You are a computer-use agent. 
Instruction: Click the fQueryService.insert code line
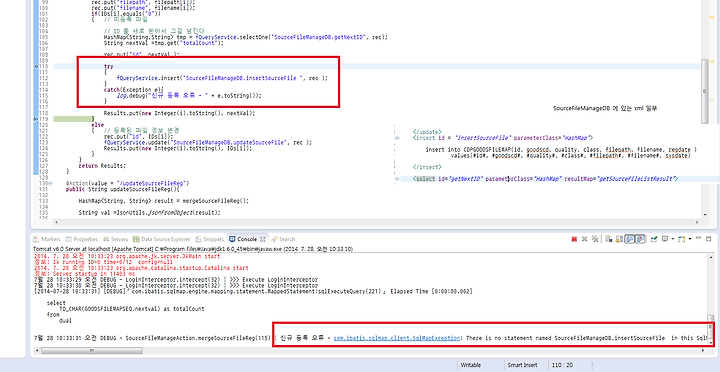[x=222, y=78]
